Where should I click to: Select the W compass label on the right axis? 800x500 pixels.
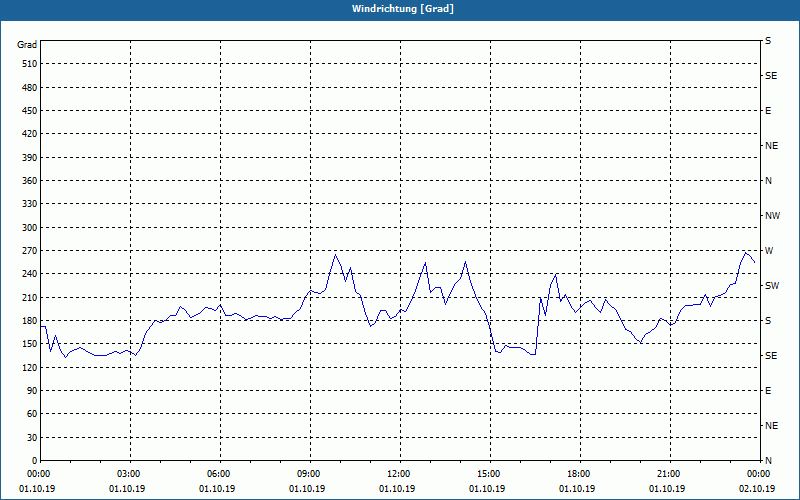(769, 251)
